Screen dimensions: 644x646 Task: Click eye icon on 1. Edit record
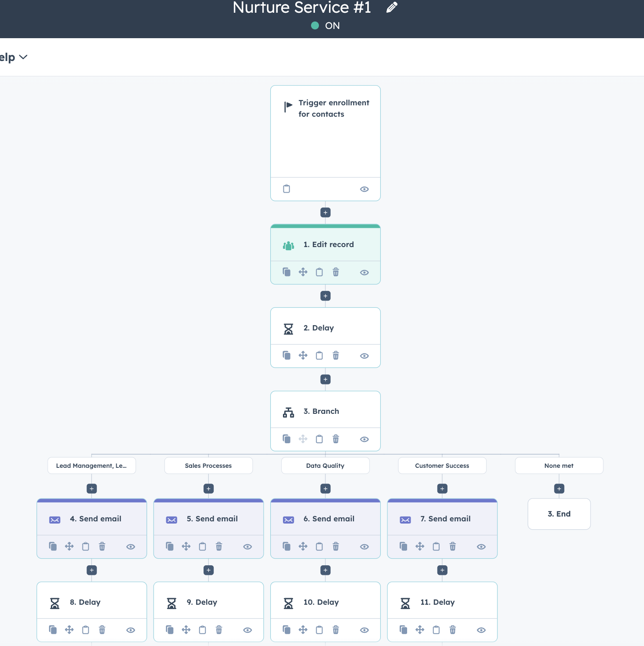pyautogui.click(x=364, y=273)
